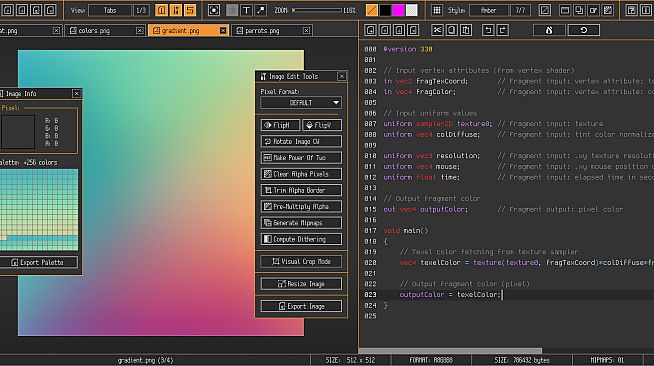Click the single window layout icon
Viewport: 654px width, 366px height.
click(x=565, y=10)
